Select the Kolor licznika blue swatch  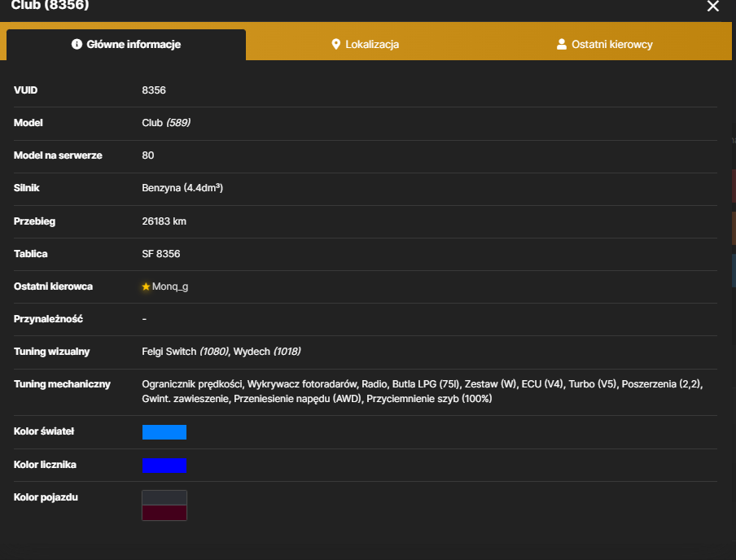(x=164, y=466)
